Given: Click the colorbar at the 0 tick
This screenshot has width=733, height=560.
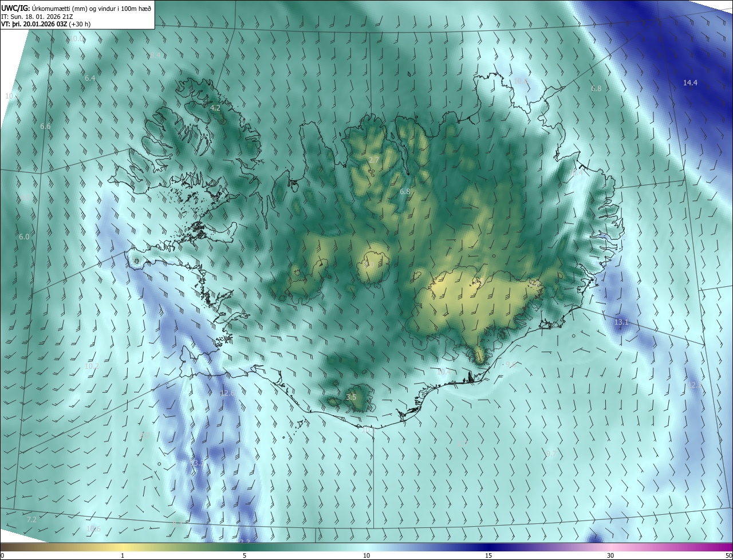Looking at the screenshot, I should pyautogui.click(x=2, y=556).
